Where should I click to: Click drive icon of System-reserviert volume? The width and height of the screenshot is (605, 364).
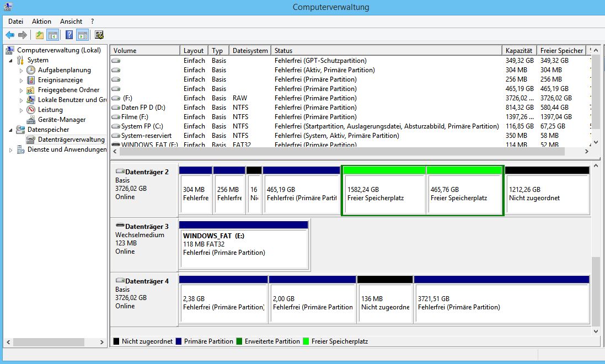tap(116, 136)
